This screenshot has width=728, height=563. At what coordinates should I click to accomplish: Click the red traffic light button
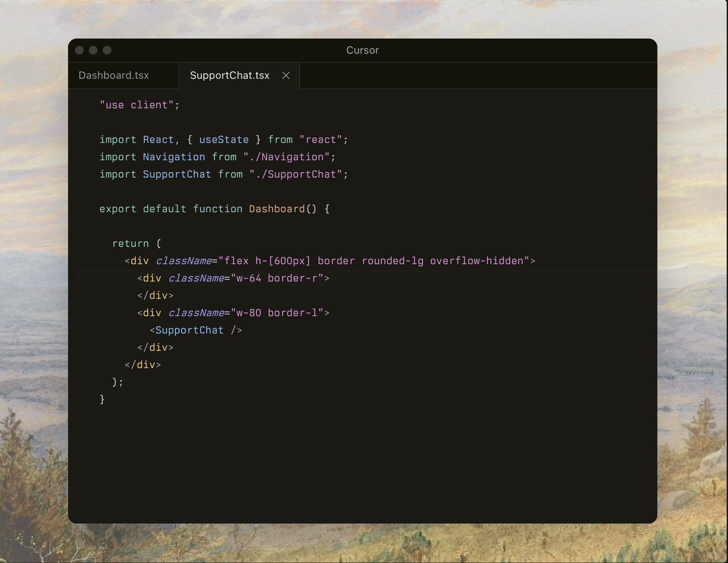click(79, 50)
